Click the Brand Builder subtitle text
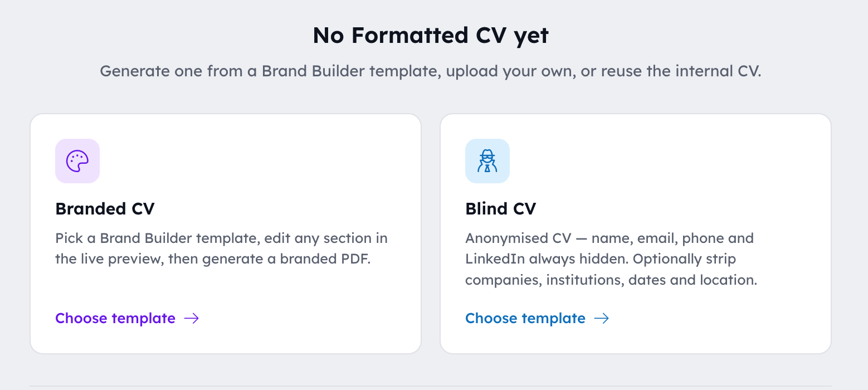 coord(431,71)
